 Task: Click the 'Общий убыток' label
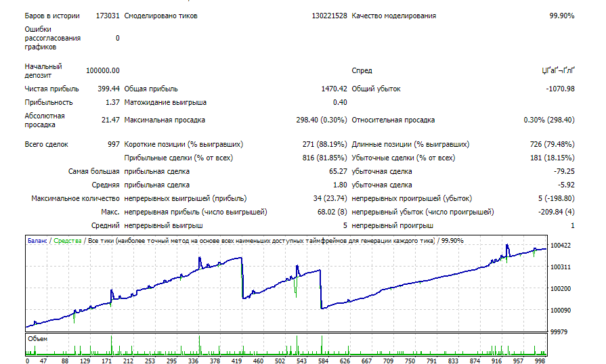(x=376, y=89)
